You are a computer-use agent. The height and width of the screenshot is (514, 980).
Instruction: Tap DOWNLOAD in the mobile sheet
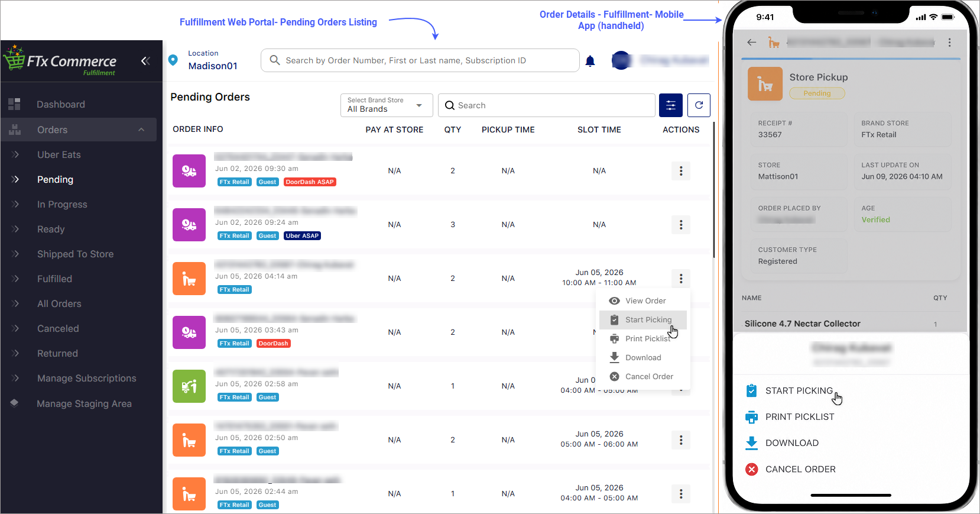click(792, 443)
